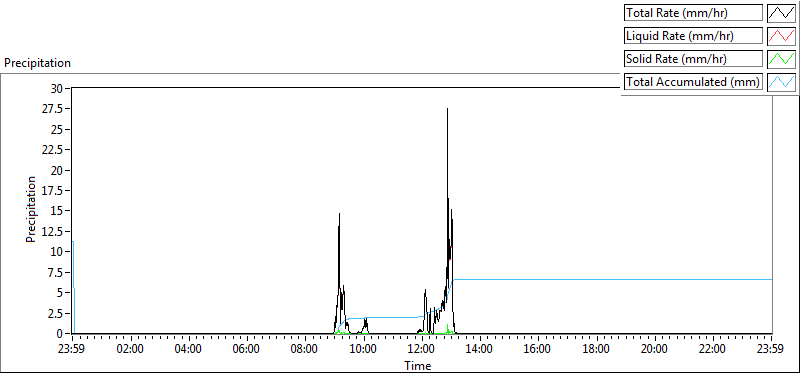Click the 10:00 time axis label
Viewport: 800px width, 373px height.
(364, 349)
